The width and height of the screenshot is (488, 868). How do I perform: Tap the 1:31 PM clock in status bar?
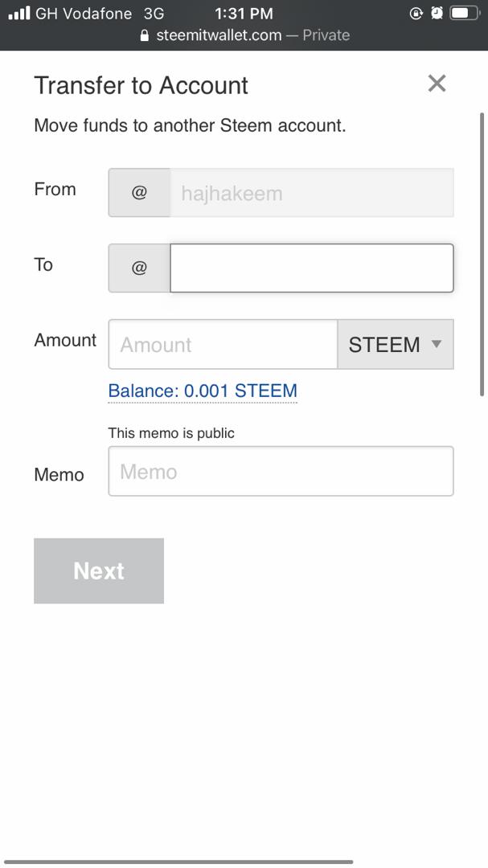click(x=244, y=13)
